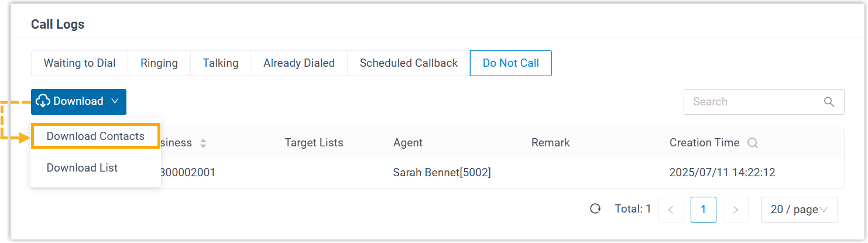Sort by the Business column arrows
The image size is (868, 243).
pyautogui.click(x=203, y=143)
